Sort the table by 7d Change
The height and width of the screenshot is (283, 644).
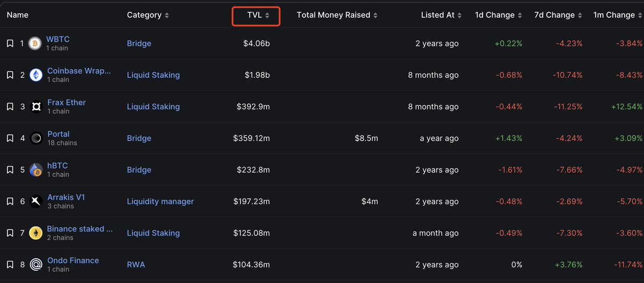pos(558,15)
